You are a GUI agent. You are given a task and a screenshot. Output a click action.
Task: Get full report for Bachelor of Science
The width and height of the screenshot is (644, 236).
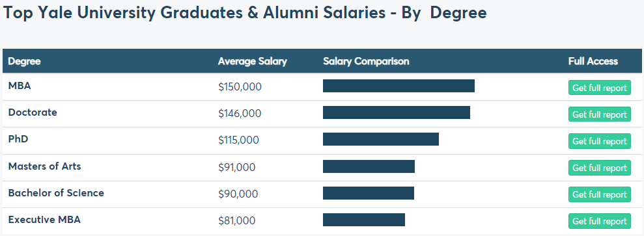coord(599,194)
